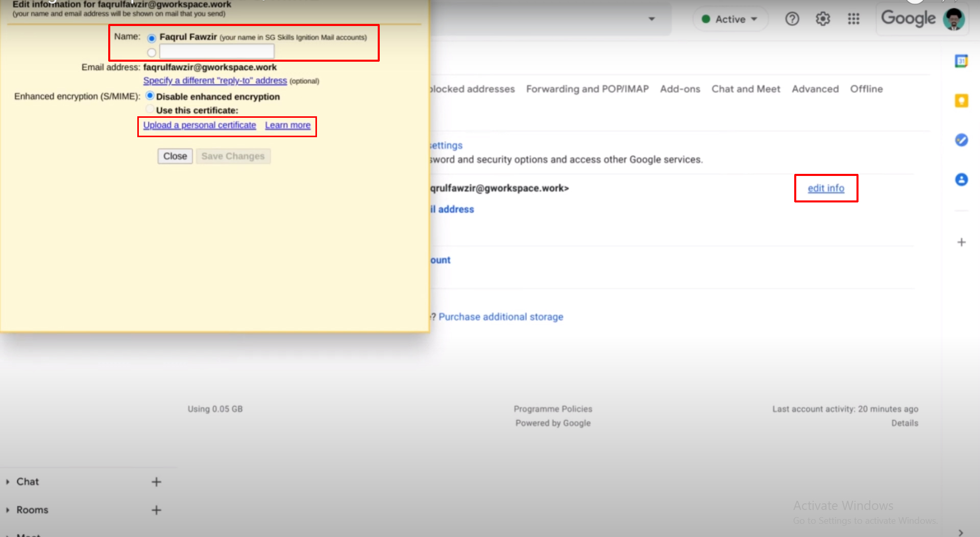Open Google Tasks from the side panel

[x=962, y=140]
